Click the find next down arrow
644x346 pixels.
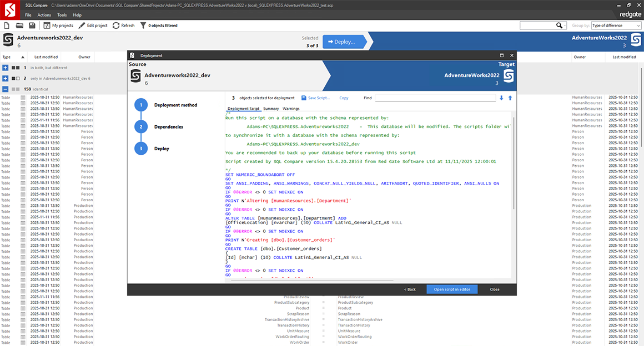(x=502, y=98)
